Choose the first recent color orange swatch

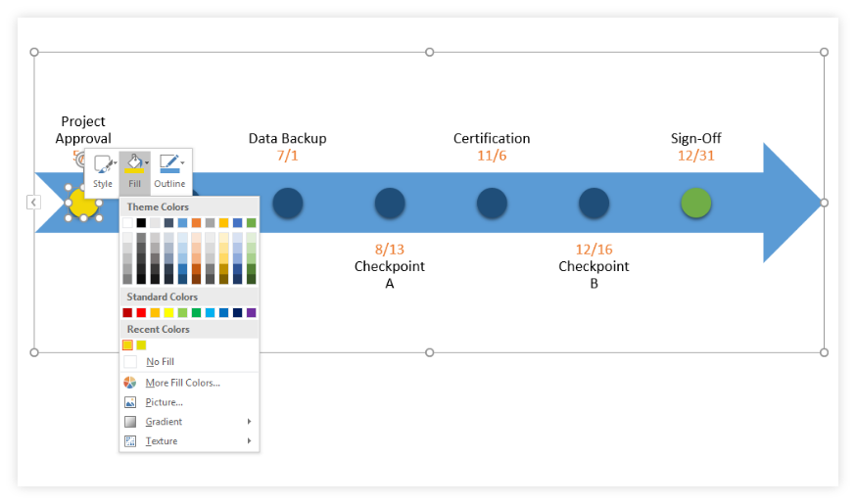[127, 345]
